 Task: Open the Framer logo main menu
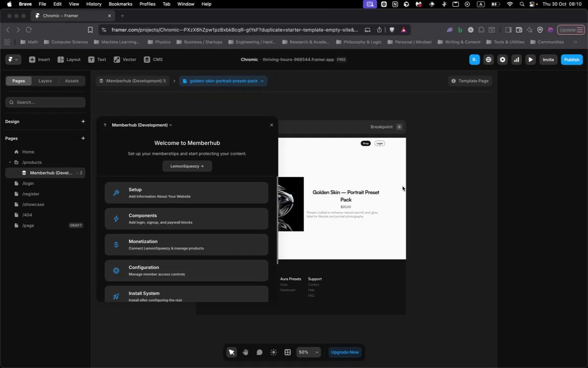point(13,59)
